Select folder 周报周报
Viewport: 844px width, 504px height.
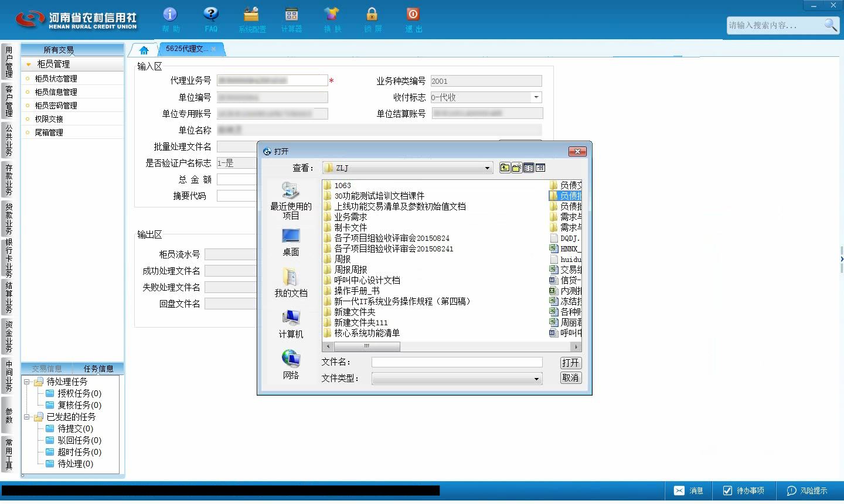tap(345, 270)
